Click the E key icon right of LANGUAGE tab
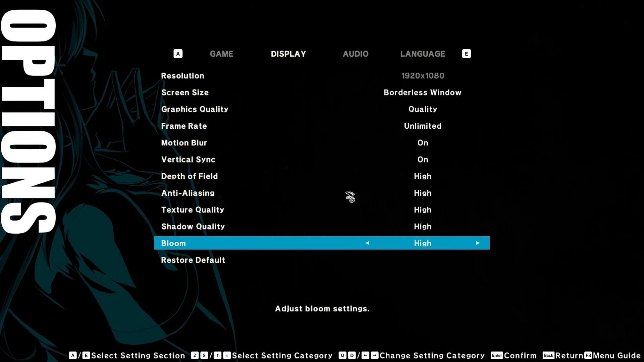The width and height of the screenshot is (644, 362). pos(466,54)
